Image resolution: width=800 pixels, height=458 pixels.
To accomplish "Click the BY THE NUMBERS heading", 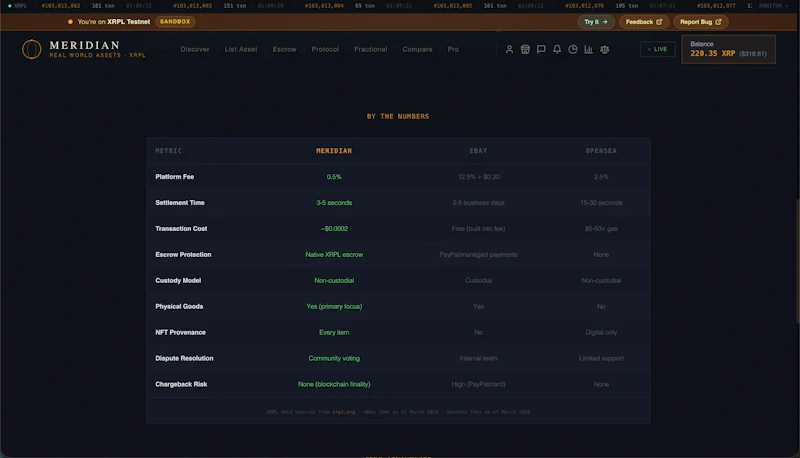I will [x=398, y=117].
